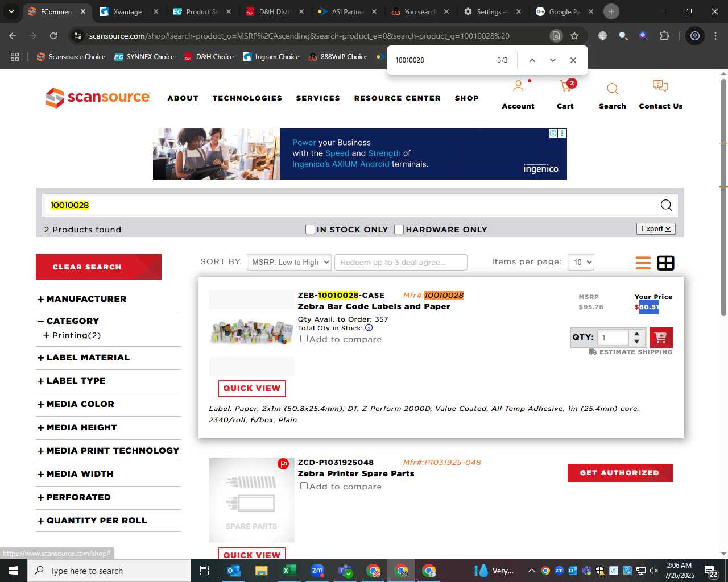Open the Zebra Bar Code Labels and Paper title
Viewport: 728px width, 582px height.
pyautogui.click(x=374, y=306)
